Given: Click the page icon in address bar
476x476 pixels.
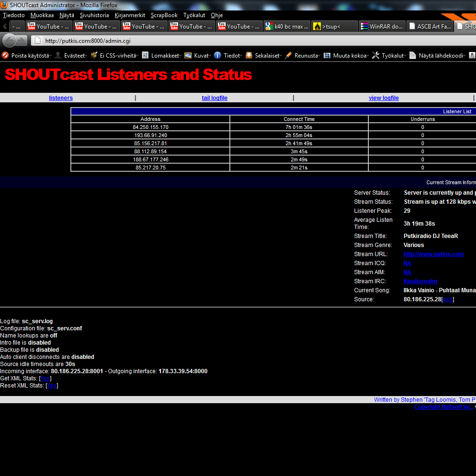Looking at the screenshot, I should click(38, 40).
